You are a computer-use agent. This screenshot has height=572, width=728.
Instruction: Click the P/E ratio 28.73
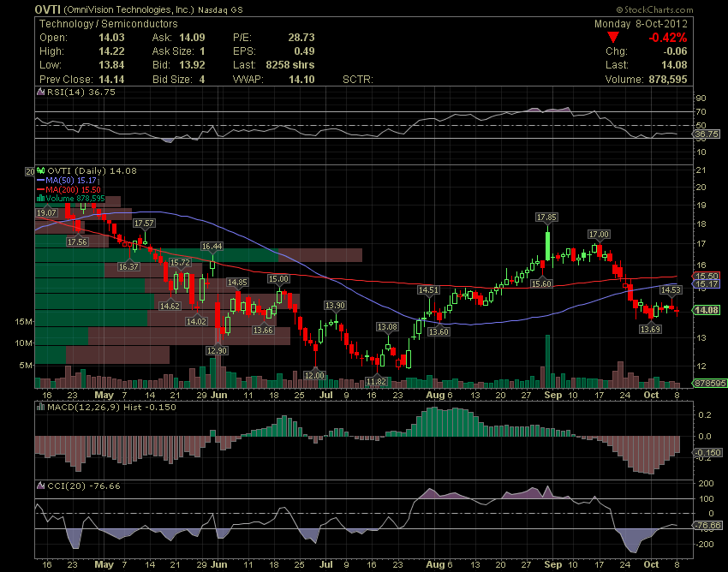point(301,38)
